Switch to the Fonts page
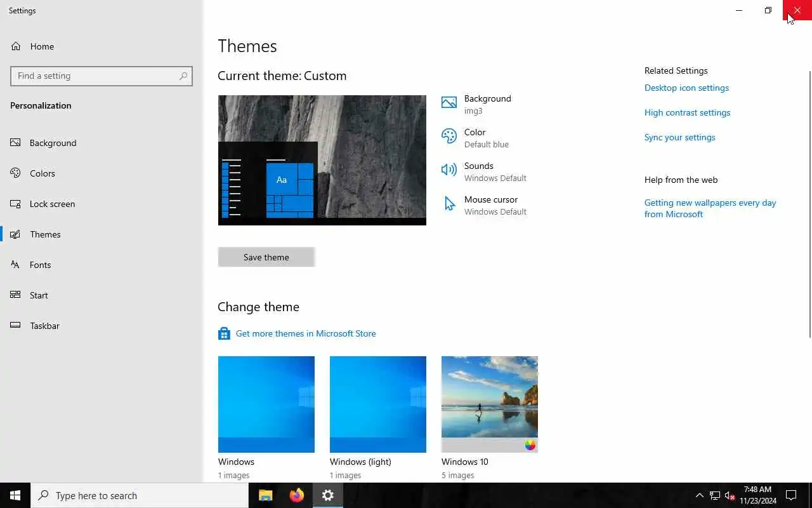 point(101,265)
